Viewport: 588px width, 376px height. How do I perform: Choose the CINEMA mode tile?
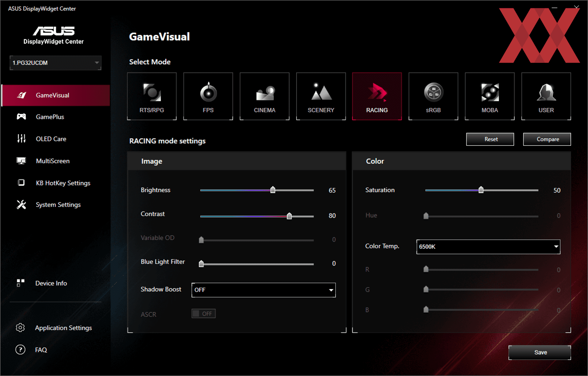(x=265, y=96)
